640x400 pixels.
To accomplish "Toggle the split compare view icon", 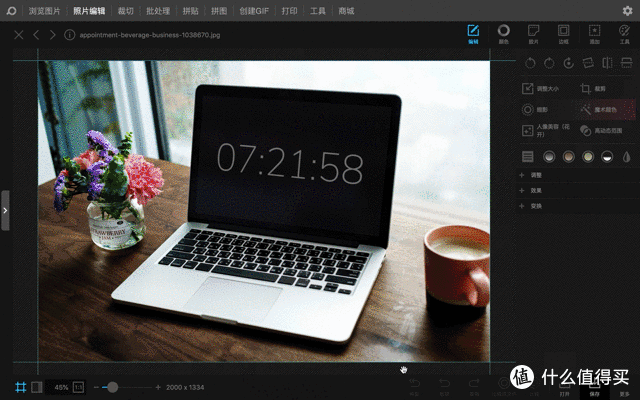I will tap(37, 387).
